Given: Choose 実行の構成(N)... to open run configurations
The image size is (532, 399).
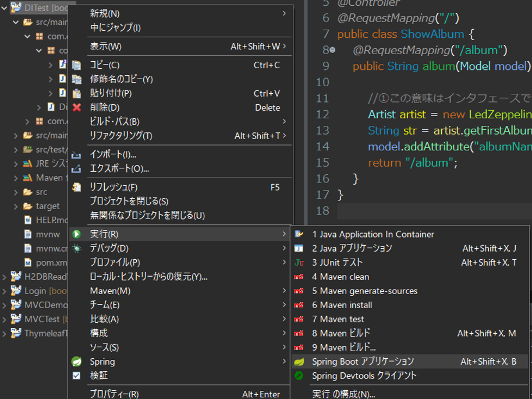Looking at the screenshot, I should [343, 394].
